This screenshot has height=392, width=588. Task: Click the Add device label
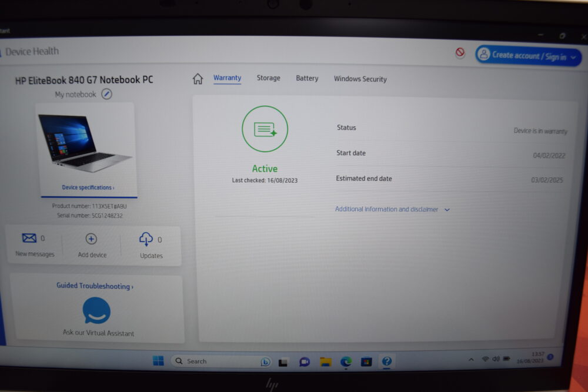coord(92,255)
